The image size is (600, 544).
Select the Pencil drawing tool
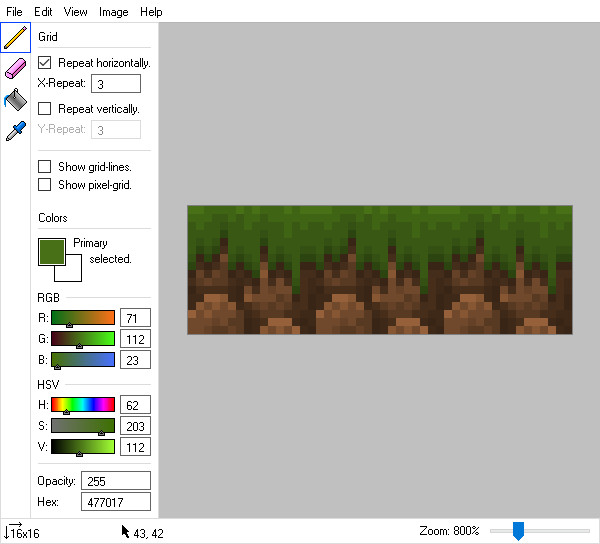(x=15, y=37)
